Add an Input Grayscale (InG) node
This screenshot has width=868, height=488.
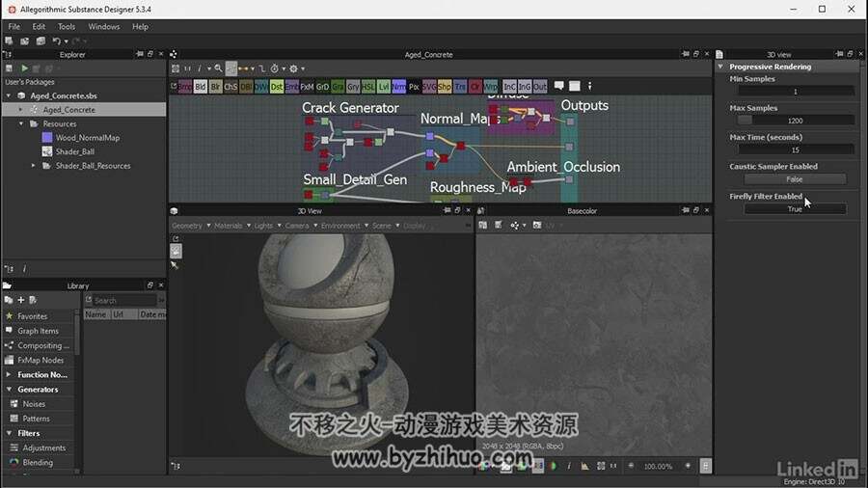pos(525,86)
